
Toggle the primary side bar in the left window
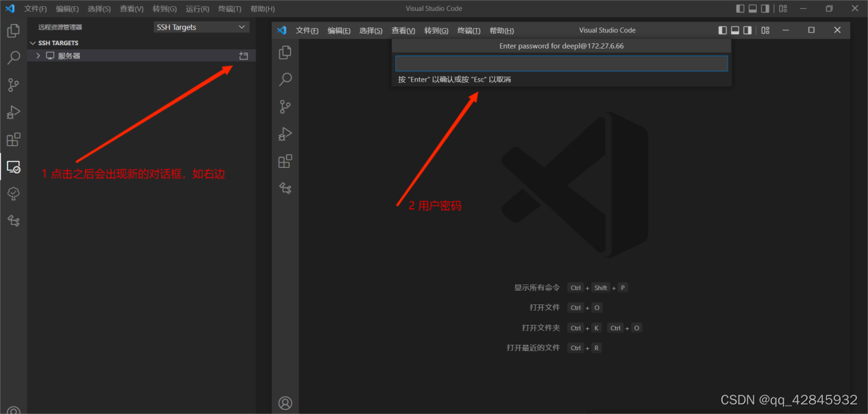[740, 9]
